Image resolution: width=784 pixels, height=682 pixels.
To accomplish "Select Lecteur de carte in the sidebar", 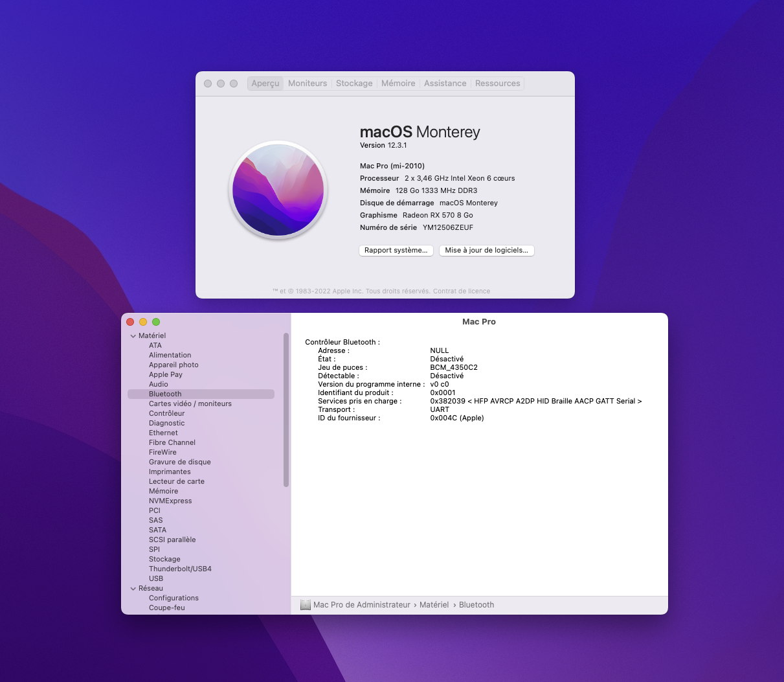I will [177, 481].
